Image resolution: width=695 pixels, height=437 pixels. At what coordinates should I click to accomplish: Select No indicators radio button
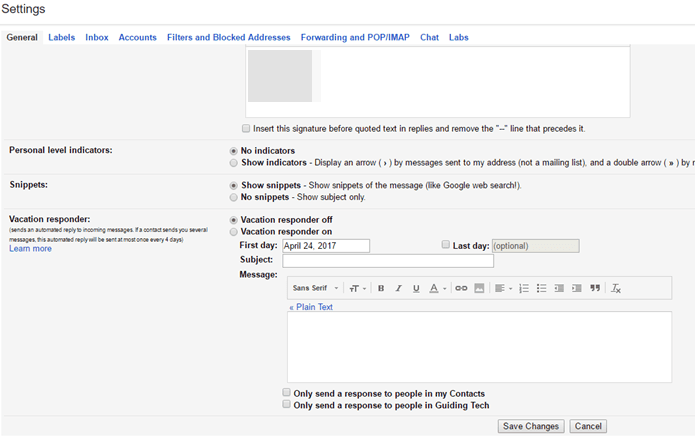point(234,151)
